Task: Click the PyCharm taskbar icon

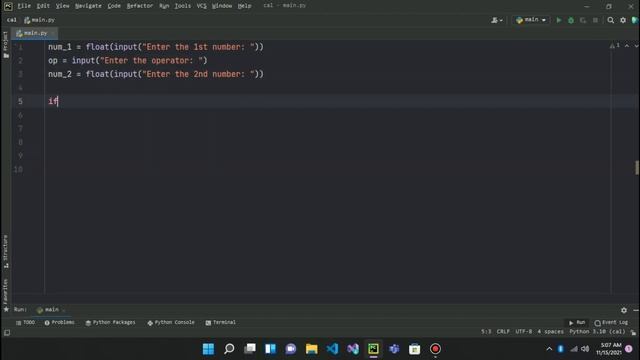Action: pyautogui.click(x=373, y=349)
